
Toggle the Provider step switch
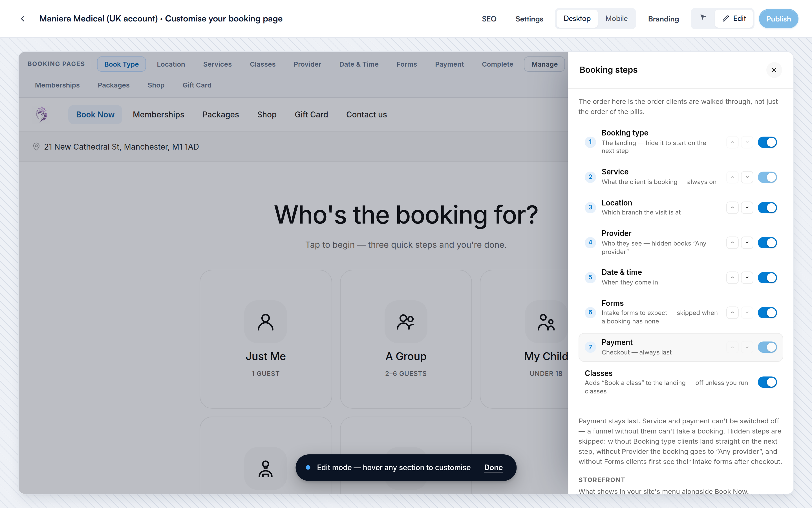(x=767, y=243)
